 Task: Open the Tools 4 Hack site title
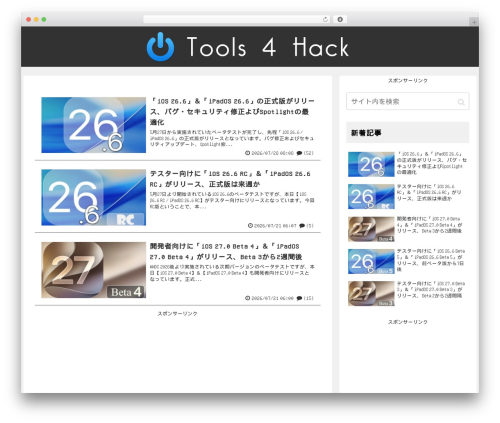tap(268, 47)
